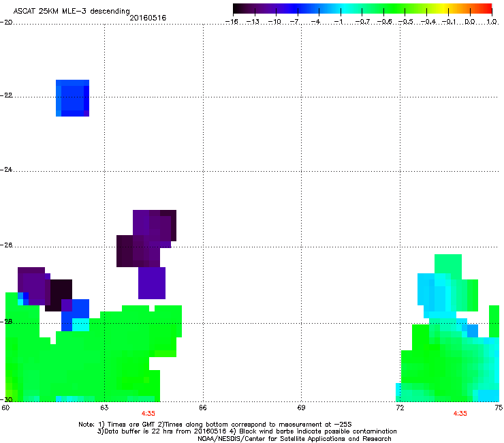
Task: Click the isolated blue data patch near latitude -22
Action: coord(72,98)
